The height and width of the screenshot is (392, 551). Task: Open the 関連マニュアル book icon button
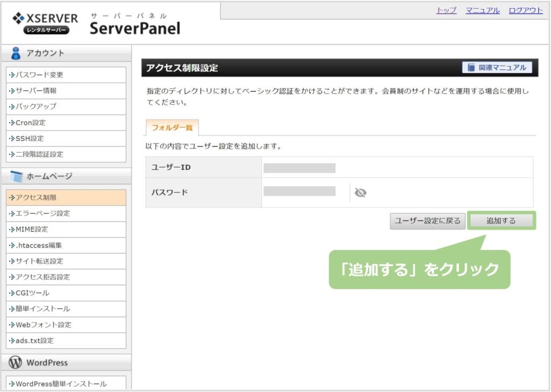[497, 68]
